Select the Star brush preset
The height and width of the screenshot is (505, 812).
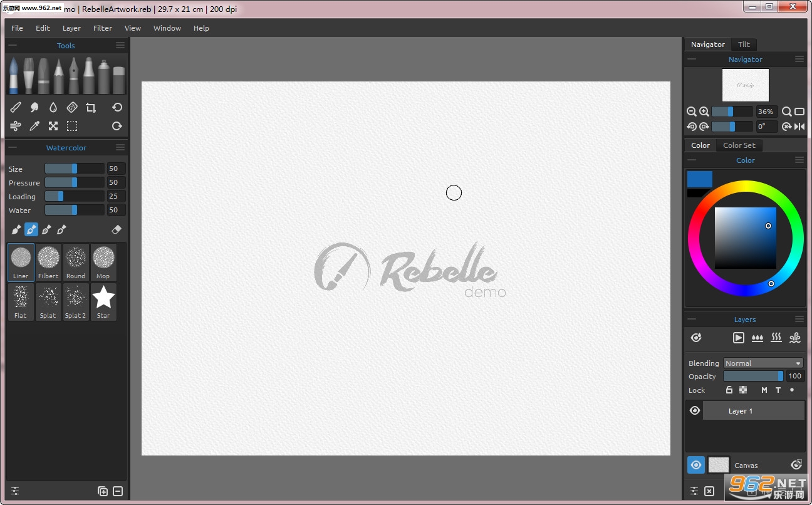tap(103, 302)
